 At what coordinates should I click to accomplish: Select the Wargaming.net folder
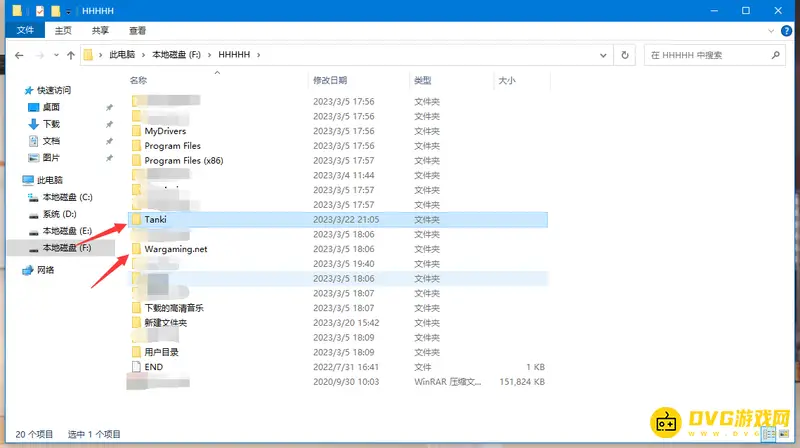[x=176, y=249]
